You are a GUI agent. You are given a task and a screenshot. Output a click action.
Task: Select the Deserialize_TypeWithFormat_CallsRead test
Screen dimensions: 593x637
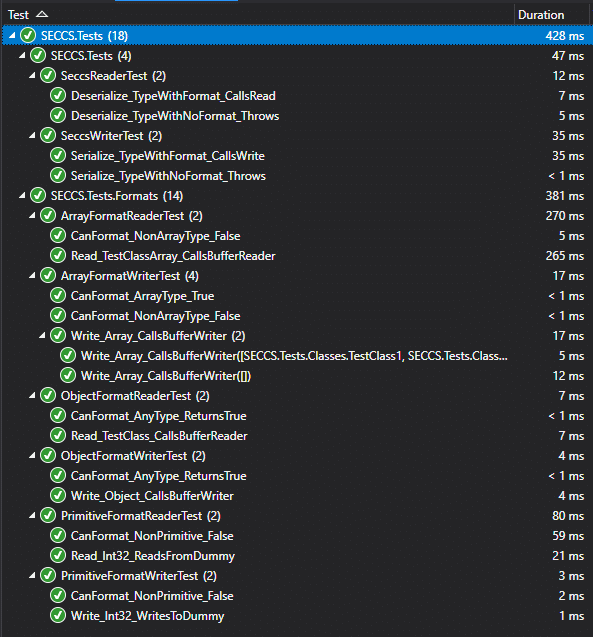click(173, 96)
